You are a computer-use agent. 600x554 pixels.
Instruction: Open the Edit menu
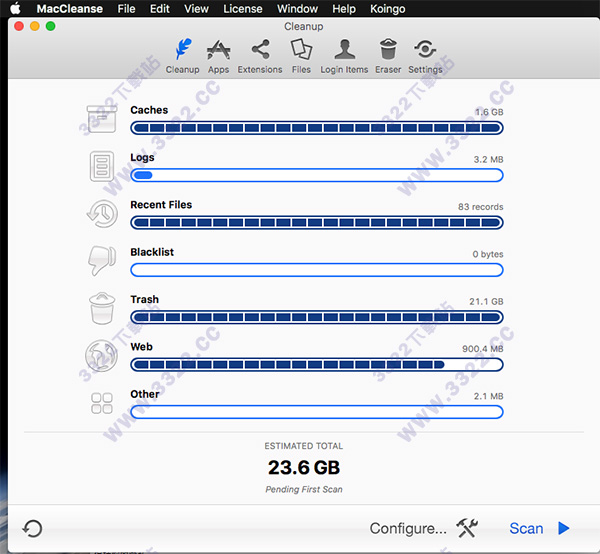click(x=160, y=9)
